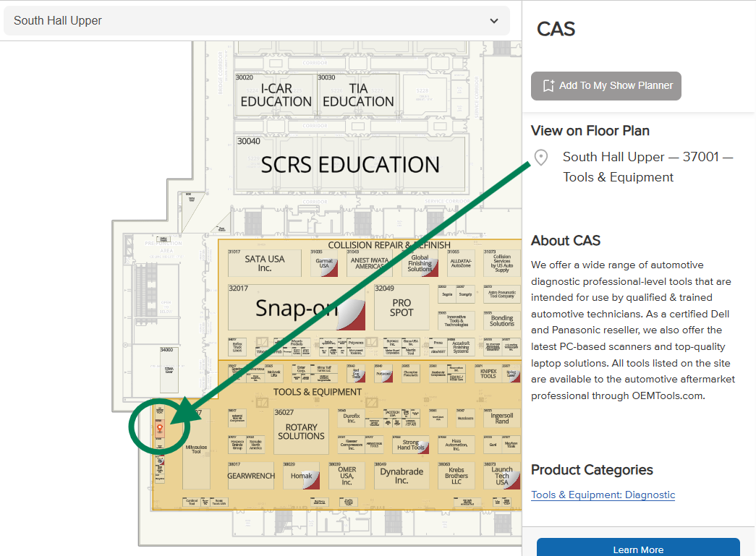
Task: Select the Dynabrade Inc. booth
Action: tap(402, 476)
